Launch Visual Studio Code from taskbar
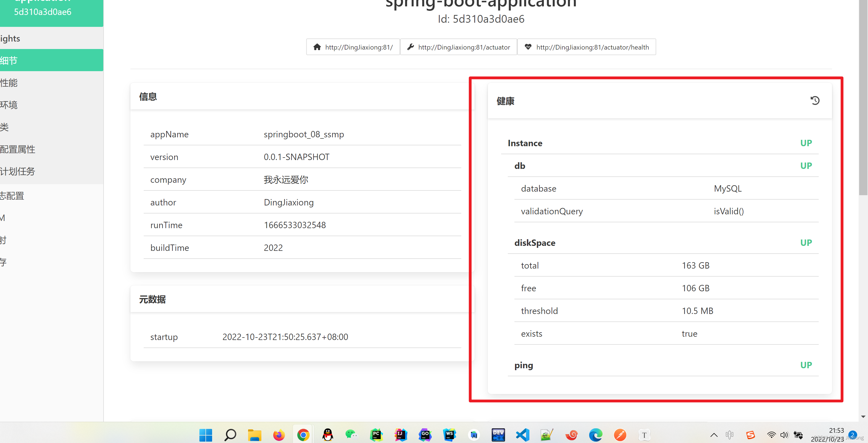The height and width of the screenshot is (443, 868). (523, 435)
